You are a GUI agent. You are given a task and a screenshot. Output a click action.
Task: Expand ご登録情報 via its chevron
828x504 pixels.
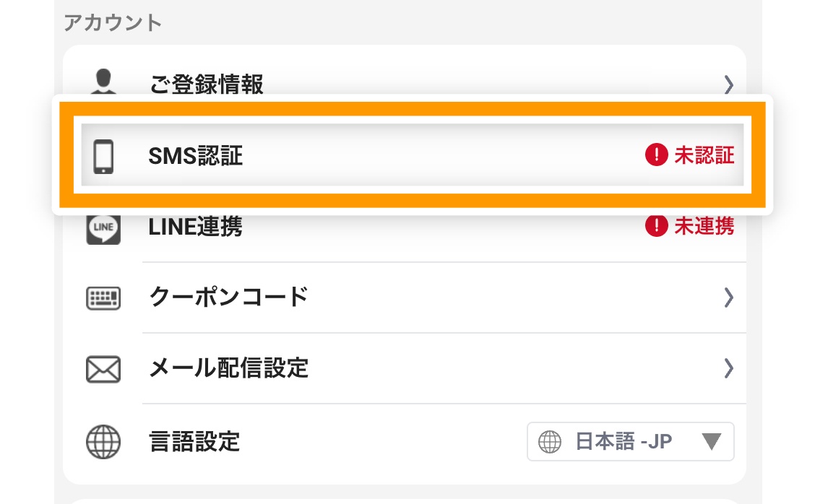click(x=730, y=84)
